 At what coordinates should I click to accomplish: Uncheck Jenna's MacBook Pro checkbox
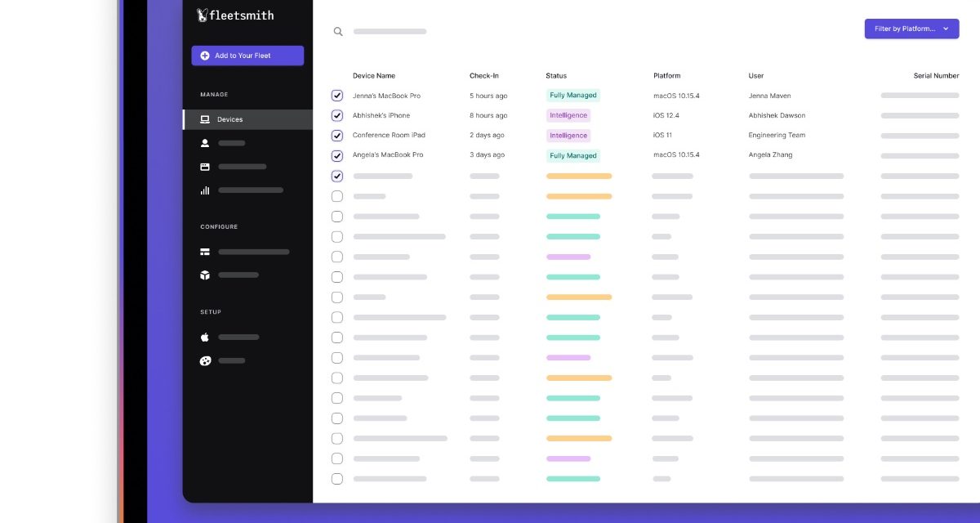(337, 96)
